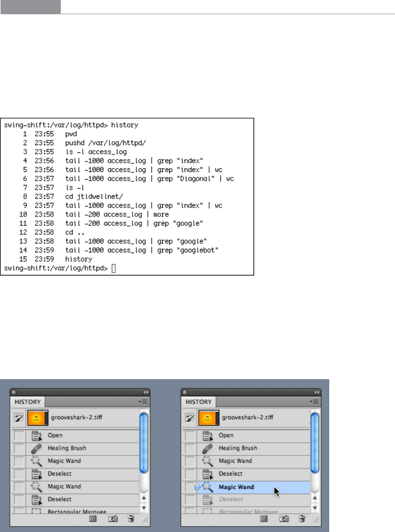395x532 pixels.
Task: Click the Magic Wand icon below Healing Brush, right panel
Action: [x=207, y=461]
